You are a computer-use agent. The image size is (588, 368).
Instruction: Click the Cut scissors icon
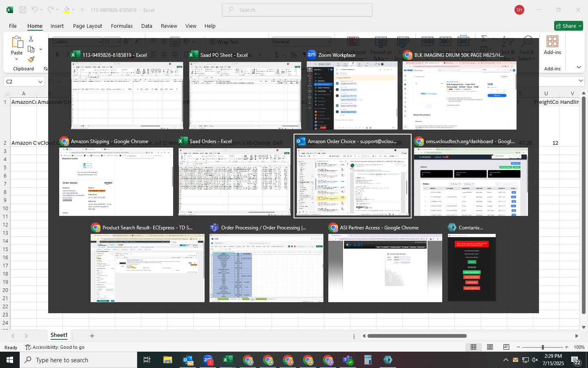31,38
